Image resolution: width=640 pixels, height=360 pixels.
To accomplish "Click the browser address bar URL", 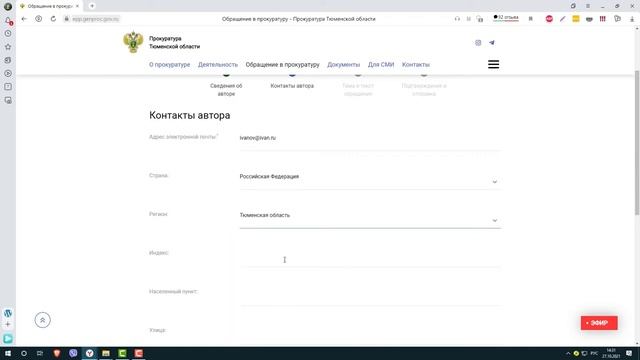I will coord(96,19).
